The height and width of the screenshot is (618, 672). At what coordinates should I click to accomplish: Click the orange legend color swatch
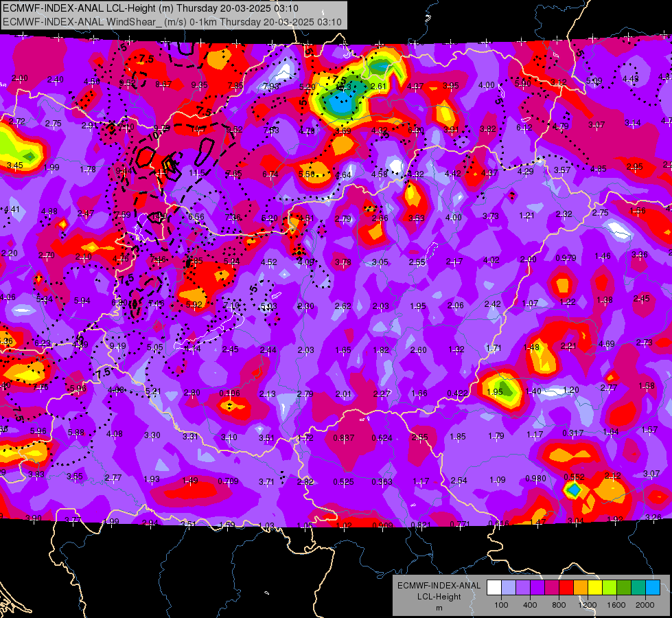click(581, 588)
